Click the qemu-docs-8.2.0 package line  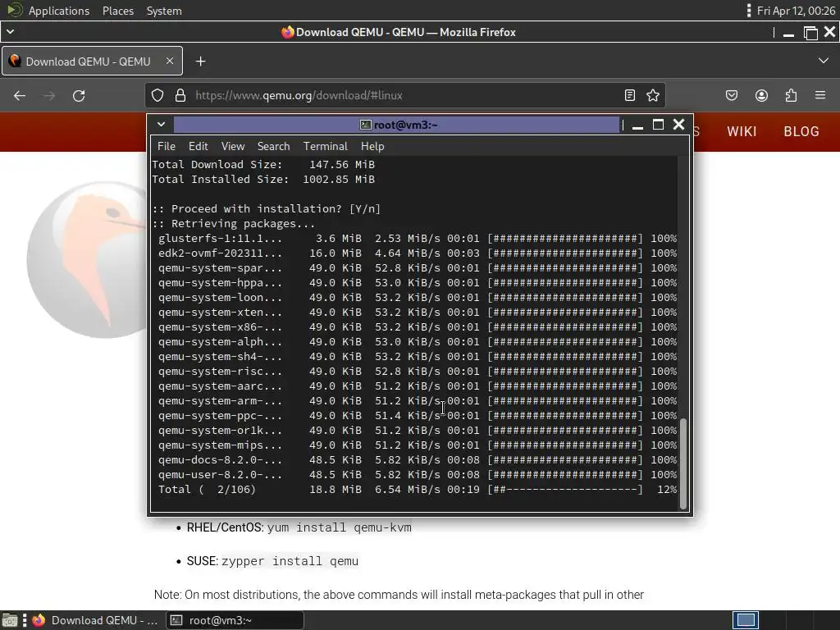tap(417, 459)
